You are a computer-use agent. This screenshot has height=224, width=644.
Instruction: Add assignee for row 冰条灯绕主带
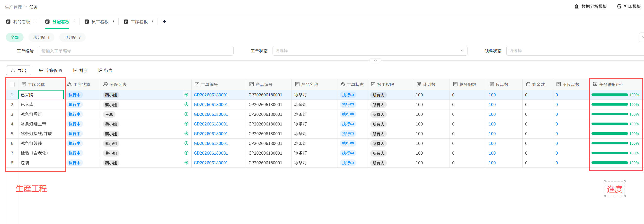[x=186, y=124]
